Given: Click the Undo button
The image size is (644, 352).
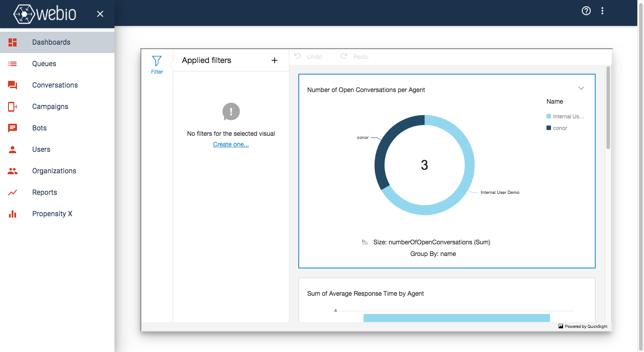Looking at the screenshot, I should point(308,57).
